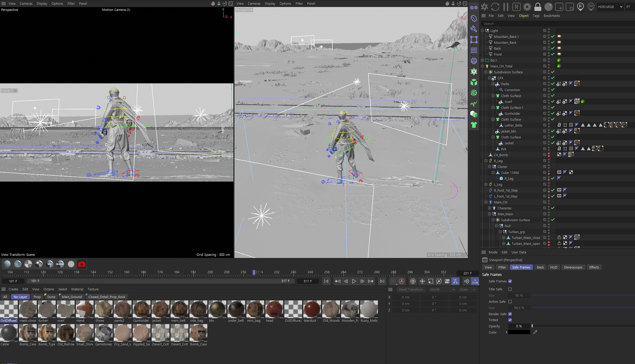The image size is (635, 364).
Task: Click the play forward button
Action: [354, 281]
